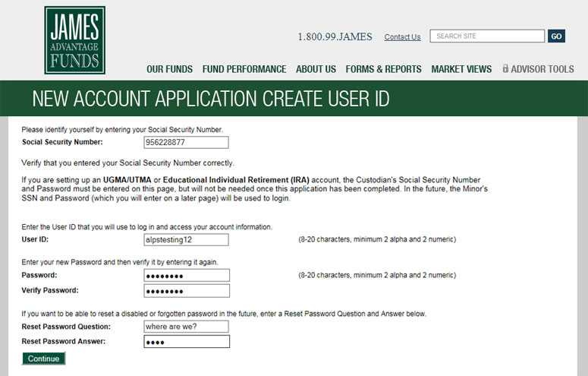Click the character hint beside User ID
The width and height of the screenshot is (588, 376).
(x=377, y=239)
